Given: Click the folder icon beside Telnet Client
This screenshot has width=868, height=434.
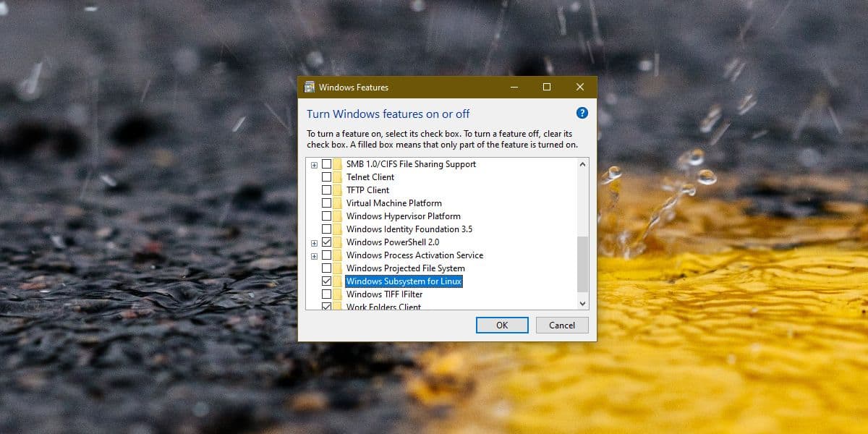Looking at the screenshot, I should tap(338, 177).
